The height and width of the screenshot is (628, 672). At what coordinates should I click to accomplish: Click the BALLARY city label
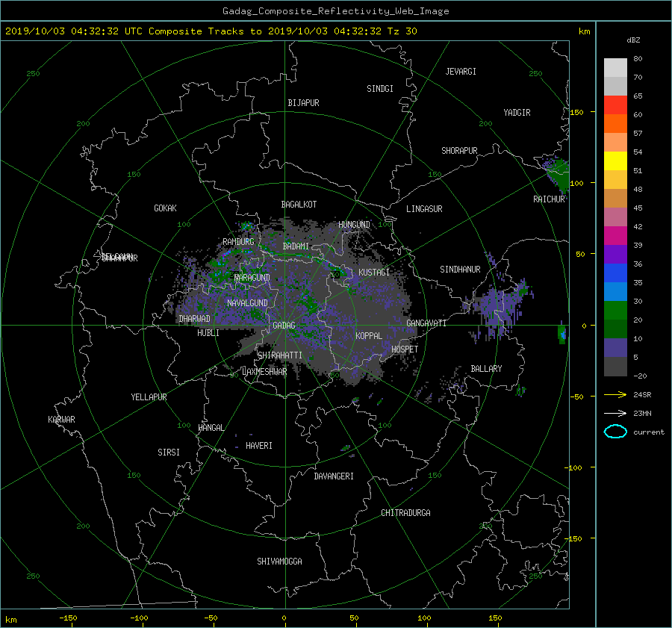coord(486,369)
